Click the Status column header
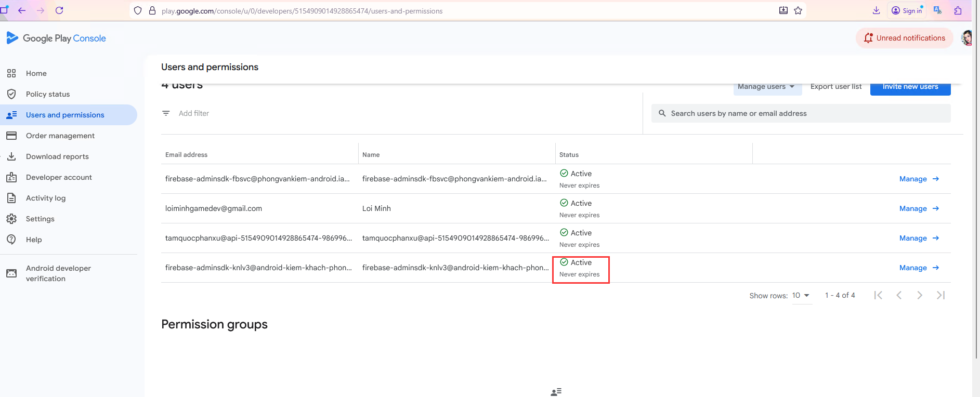Screen dimensions: 980x397 [569, 155]
